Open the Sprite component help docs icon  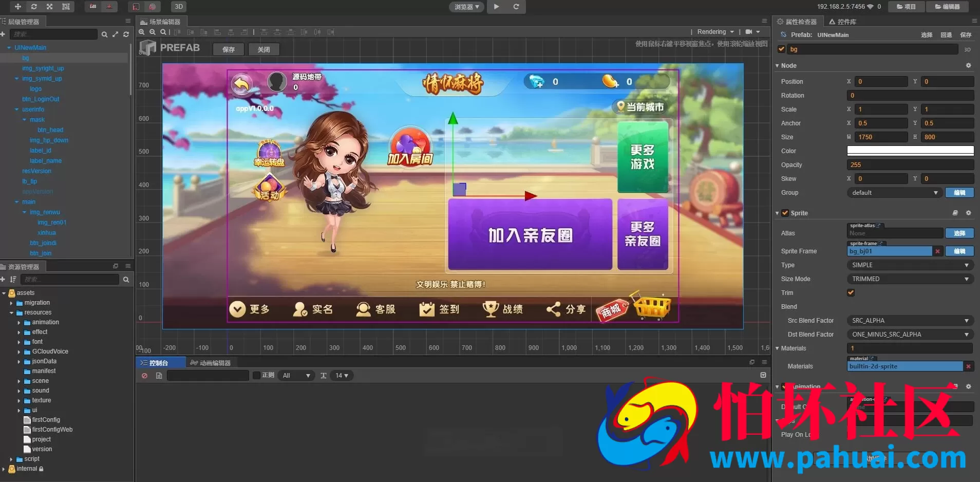click(955, 213)
